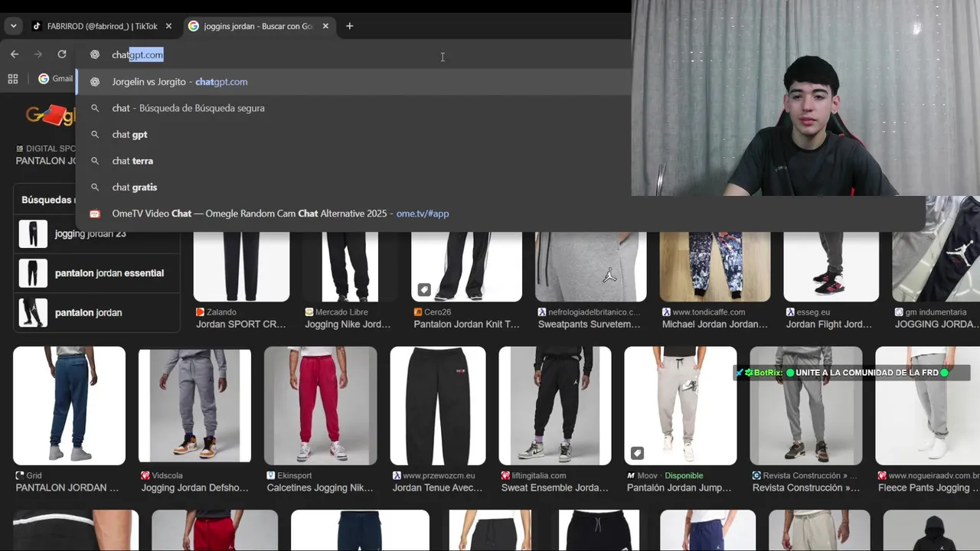Click the Vidscola source favicon
The width and height of the screenshot is (980, 551).
pyautogui.click(x=145, y=475)
